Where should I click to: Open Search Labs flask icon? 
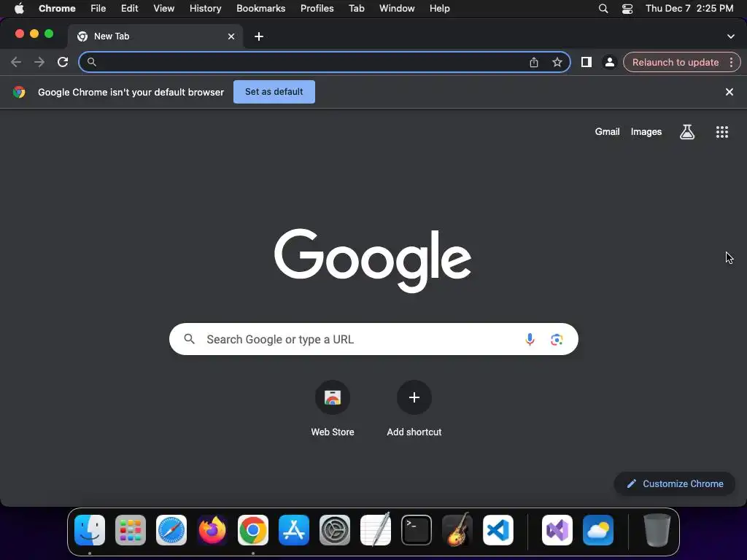(686, 132)
